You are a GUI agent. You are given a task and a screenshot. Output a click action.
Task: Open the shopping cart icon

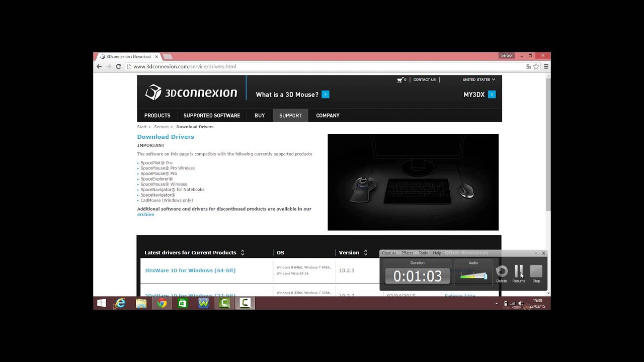pyautogui.click(x=401, y=79)
